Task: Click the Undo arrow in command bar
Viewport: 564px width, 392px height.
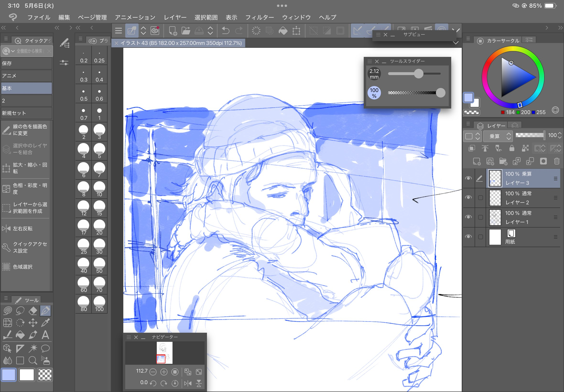Action: click(x=225, y=31)
